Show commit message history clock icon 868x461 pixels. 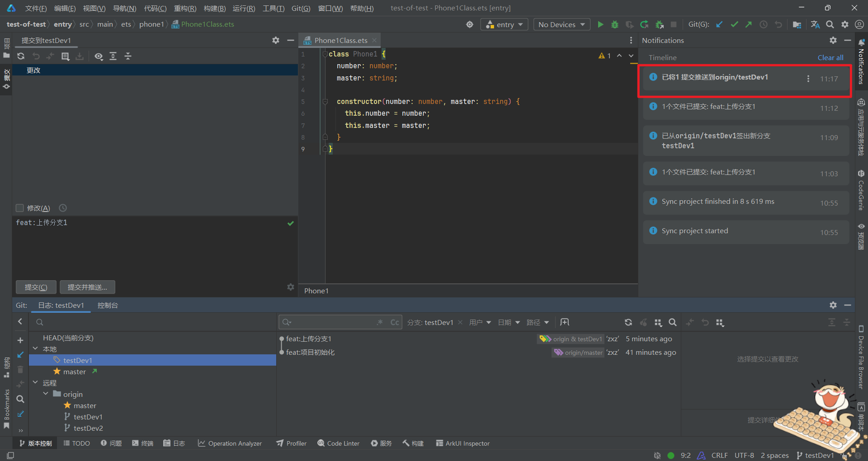[63, 208]
